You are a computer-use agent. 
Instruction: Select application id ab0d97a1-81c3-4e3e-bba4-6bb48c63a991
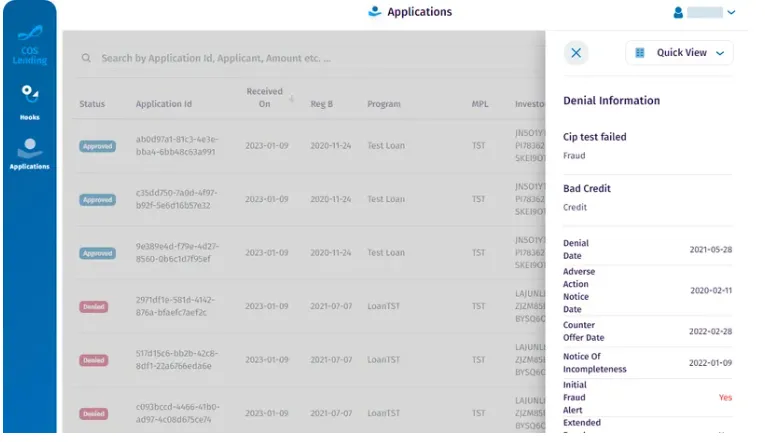[177, 145]
